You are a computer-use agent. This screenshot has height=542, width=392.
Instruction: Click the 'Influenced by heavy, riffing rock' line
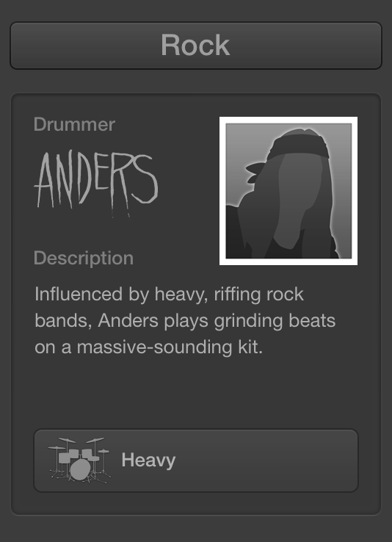pos(170,295)
